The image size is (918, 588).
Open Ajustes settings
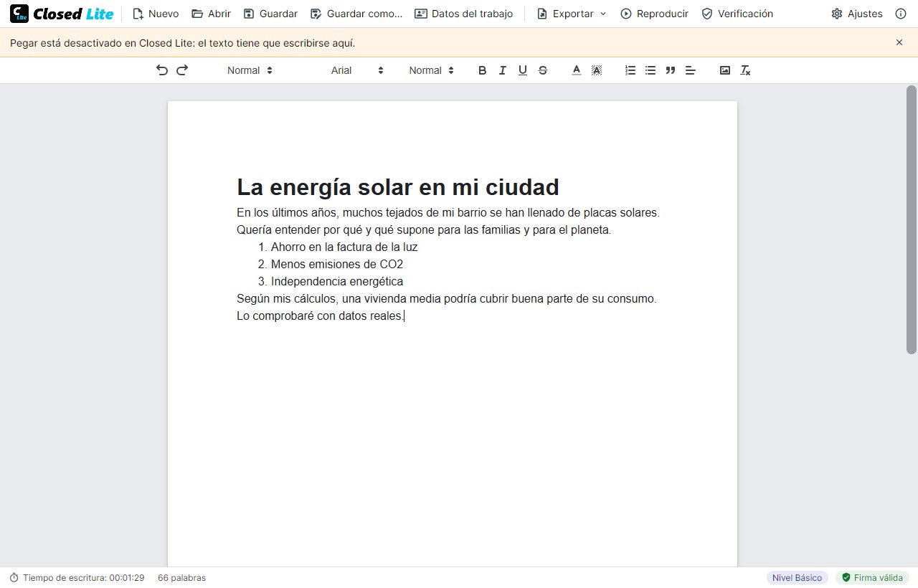pyautogui.click(x=856, y=14)
